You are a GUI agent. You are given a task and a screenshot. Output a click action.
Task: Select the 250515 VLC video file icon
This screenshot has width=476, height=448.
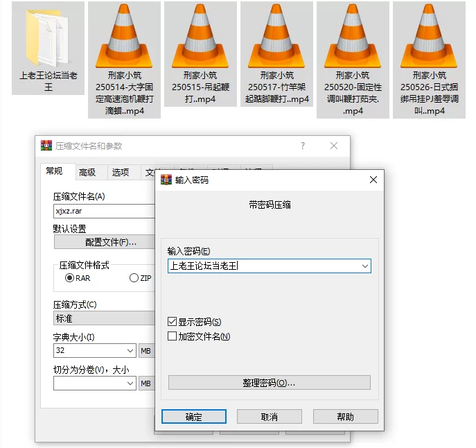tap(200, 36)
